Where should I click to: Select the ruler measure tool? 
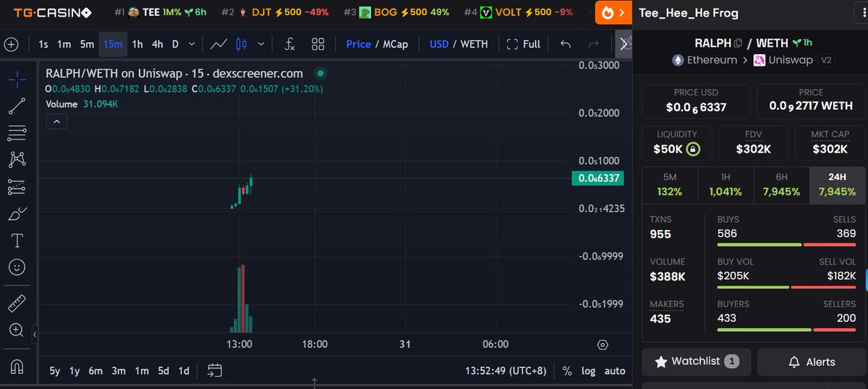click(x=17, y=303)
